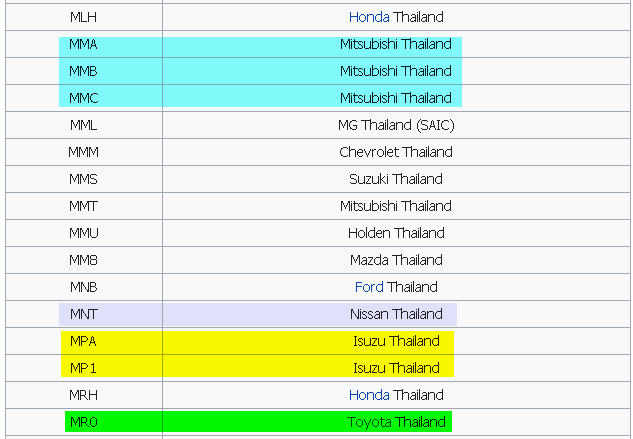Select the MMA code cell
This screenshot has height=439, width=633.
pyautogui.click(x=84, y=44)
